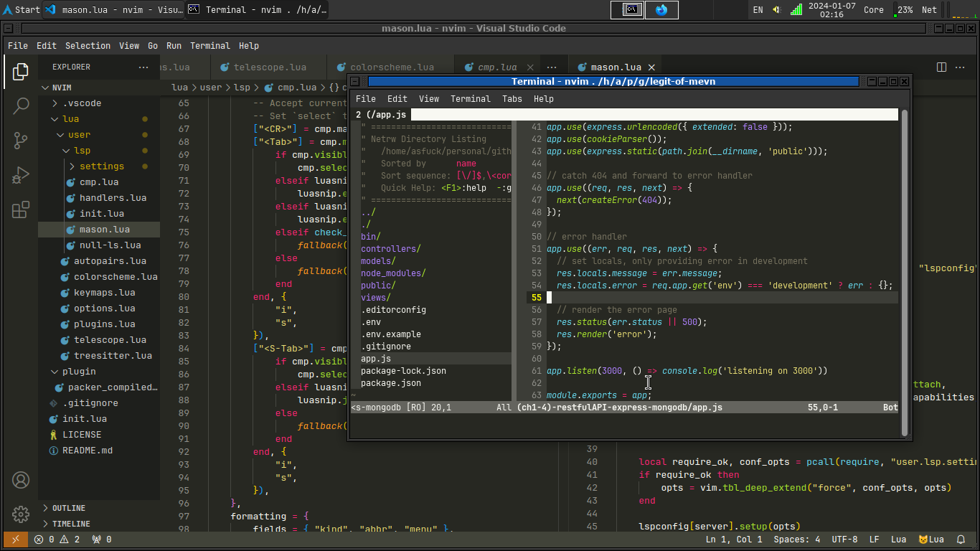Open the Run and Debug icon
The height and width of the screenshot is (551, 980).
point(21,175)
